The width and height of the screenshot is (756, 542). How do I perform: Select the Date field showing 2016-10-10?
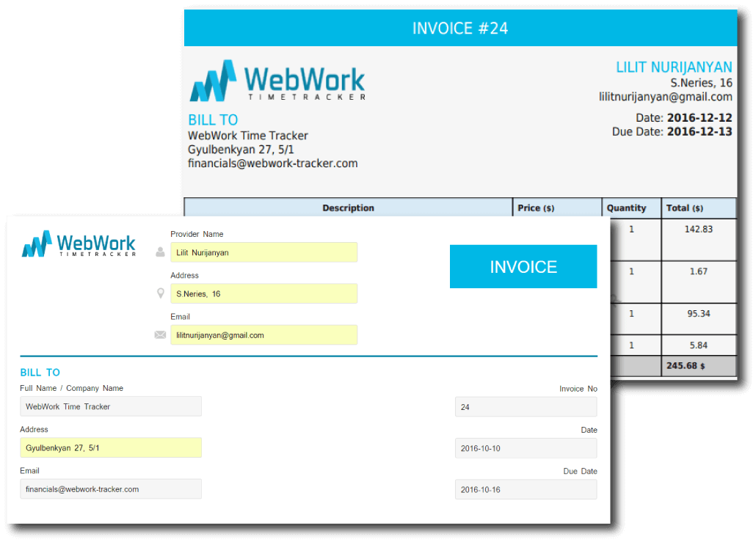[526, 449]
